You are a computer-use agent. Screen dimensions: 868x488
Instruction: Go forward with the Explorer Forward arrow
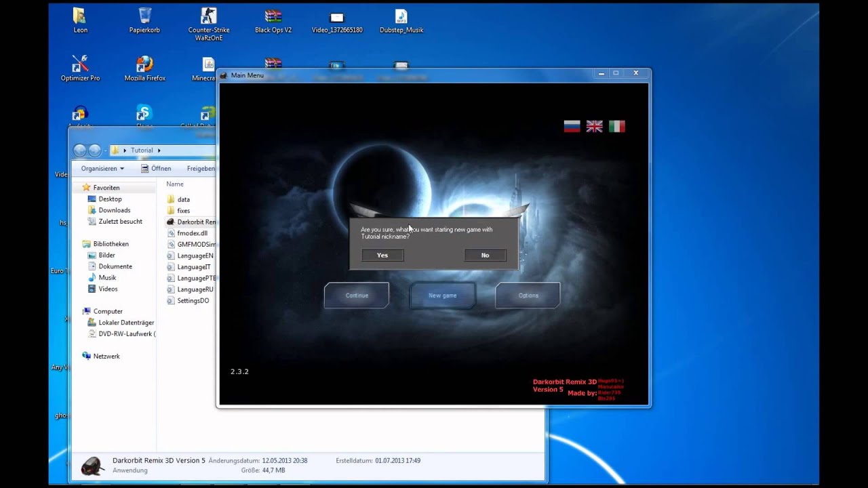(95, 150)
